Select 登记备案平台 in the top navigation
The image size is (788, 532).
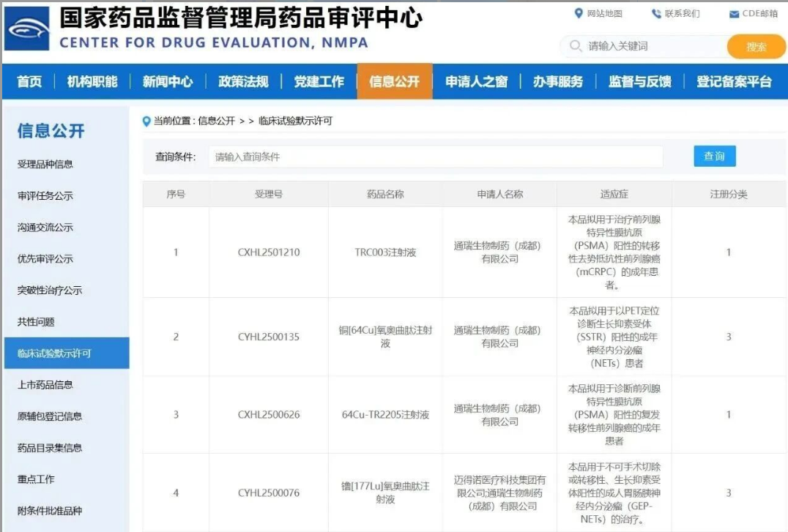click(734, 81)
